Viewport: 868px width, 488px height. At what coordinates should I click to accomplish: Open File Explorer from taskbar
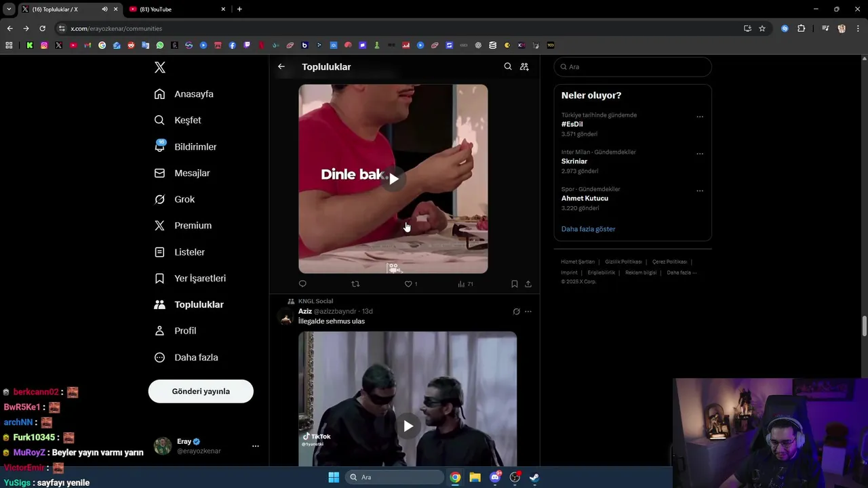[x=475, y=477]
